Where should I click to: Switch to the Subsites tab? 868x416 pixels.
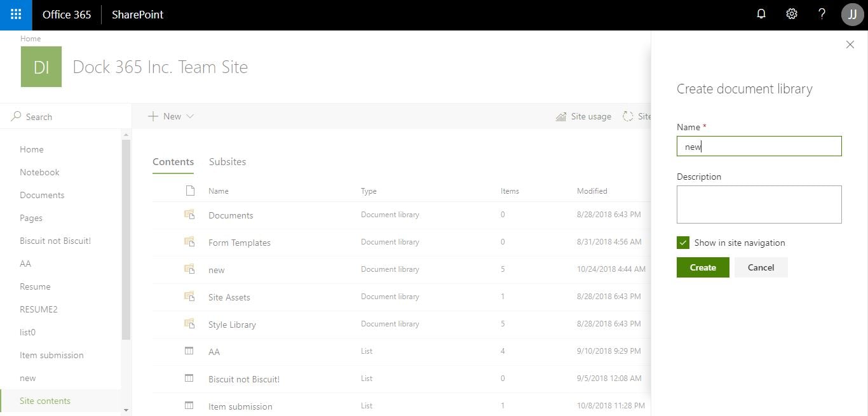(227, 162)
